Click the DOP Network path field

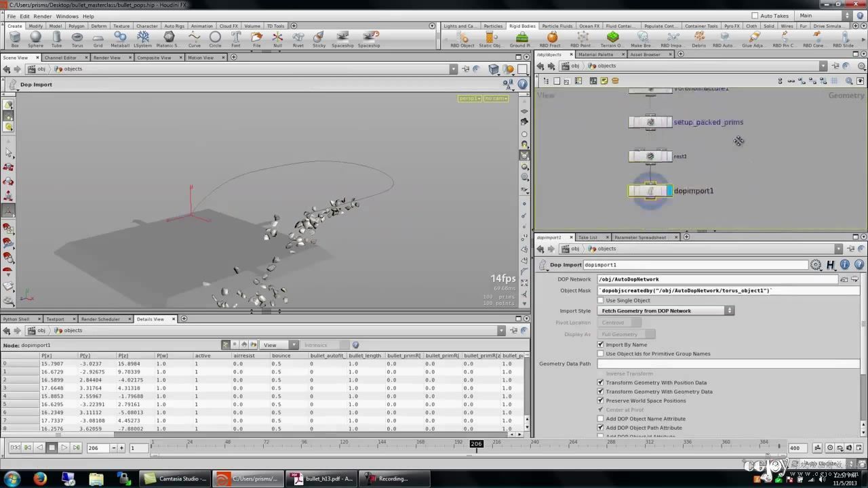[x=719, y=279]
